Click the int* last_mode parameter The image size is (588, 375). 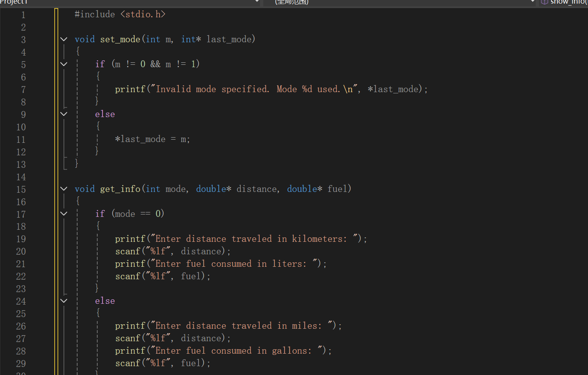[216, 39]
